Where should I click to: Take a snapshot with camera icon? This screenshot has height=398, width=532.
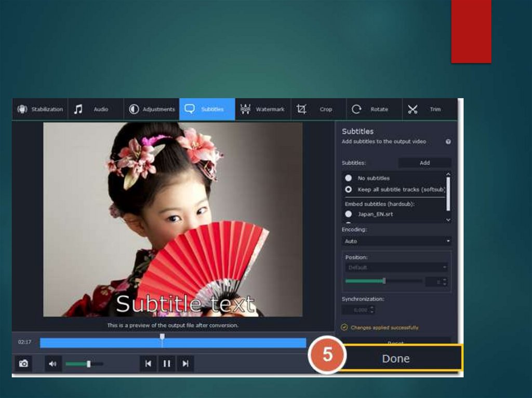point(23,364)
